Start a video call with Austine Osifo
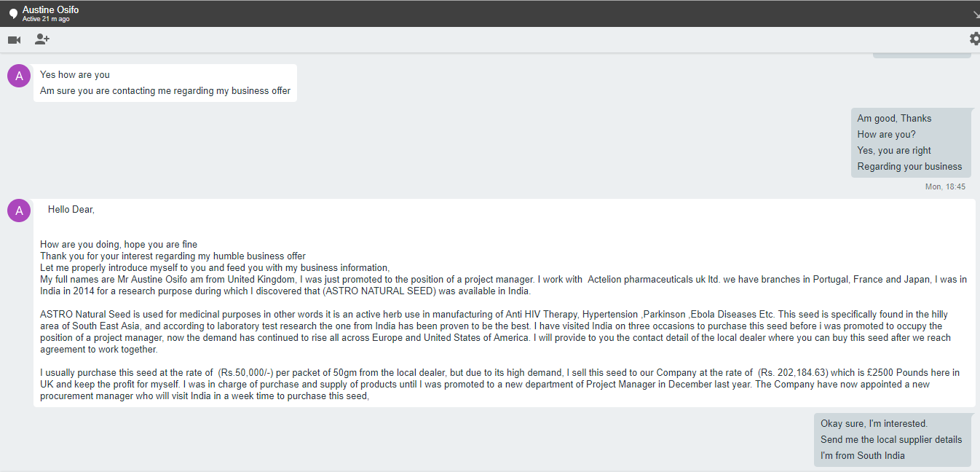The height and width of the screenshot is (472, 980). pyautogui.click(x=14, y=39)
